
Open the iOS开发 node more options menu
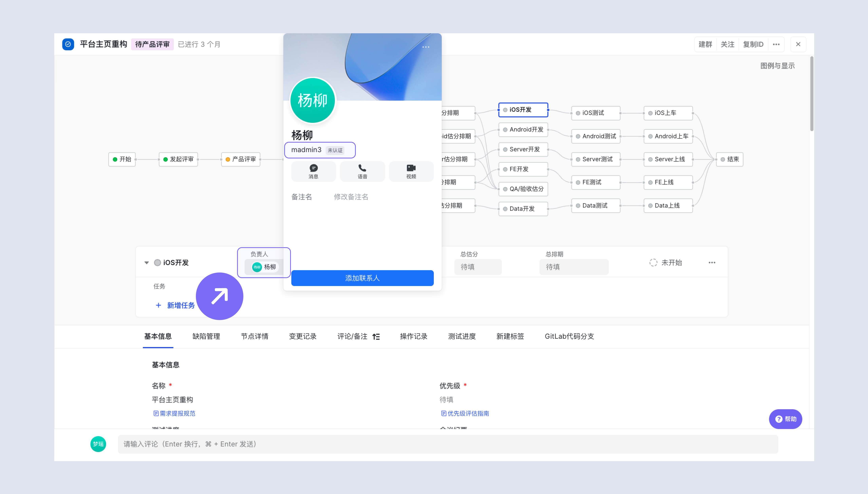click(x=712, y=262)
